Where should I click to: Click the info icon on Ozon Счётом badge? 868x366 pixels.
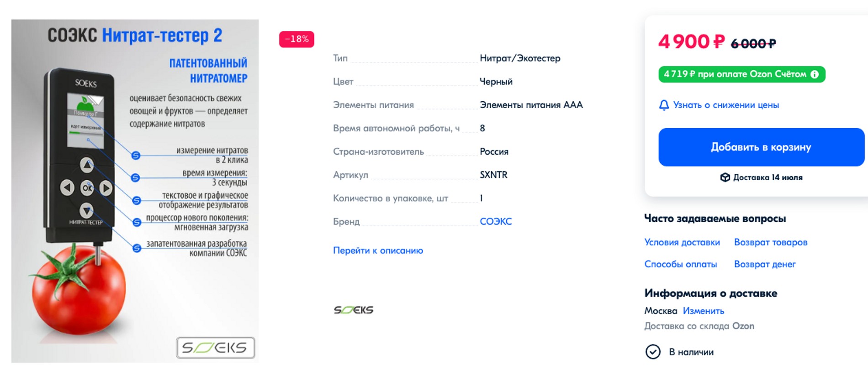(x=815, y=74)
